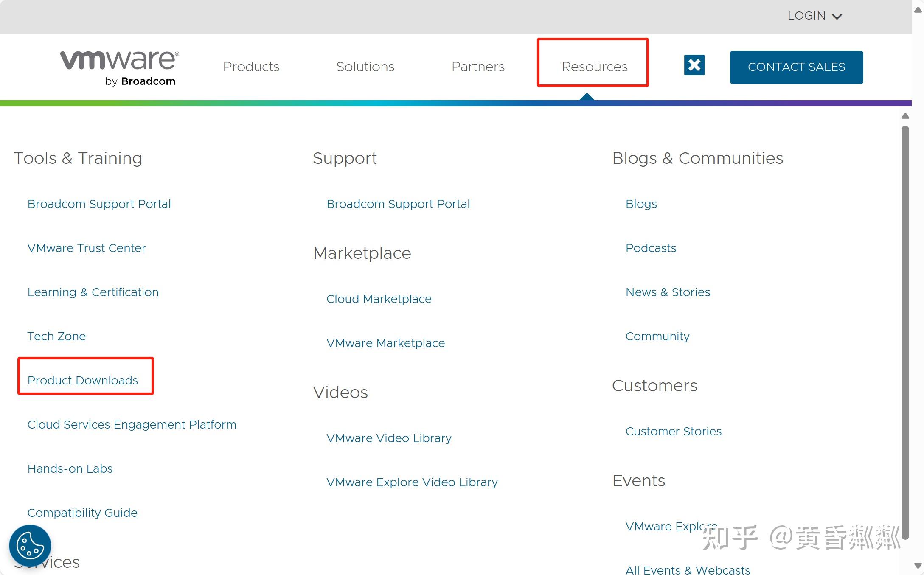Image resolution: width=924 pixels, height=575 pixels.
Task: Expand the LOGIN dropdown
Action: pos(814,16)
